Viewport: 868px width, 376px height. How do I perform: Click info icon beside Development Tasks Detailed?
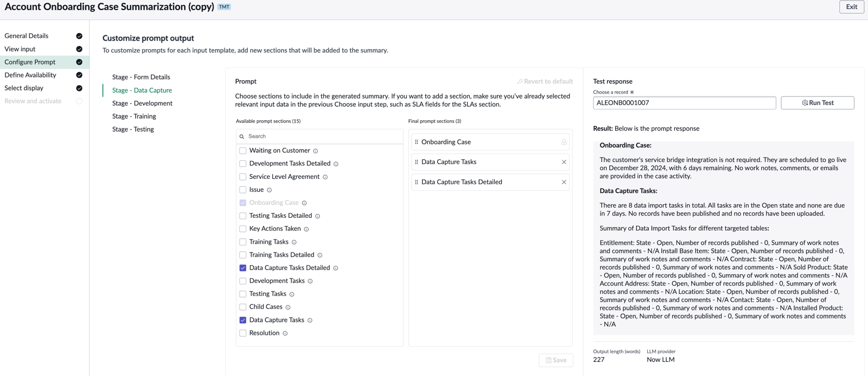336,164
